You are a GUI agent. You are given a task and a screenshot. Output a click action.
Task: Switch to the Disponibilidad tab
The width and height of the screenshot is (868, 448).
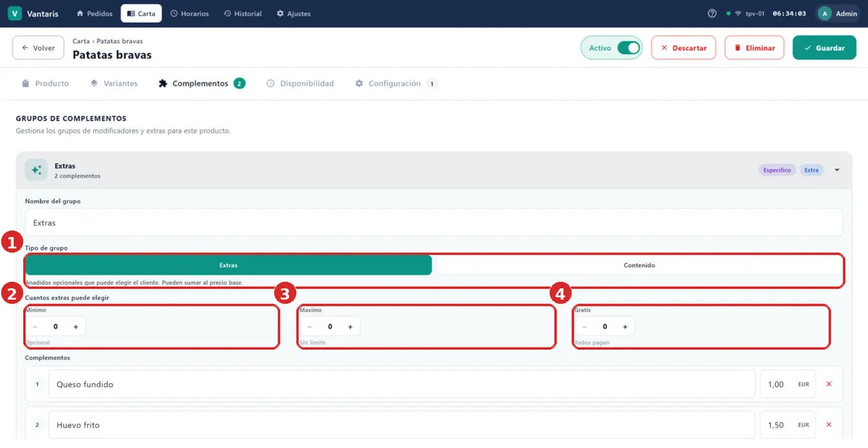(x=300, y=84)
